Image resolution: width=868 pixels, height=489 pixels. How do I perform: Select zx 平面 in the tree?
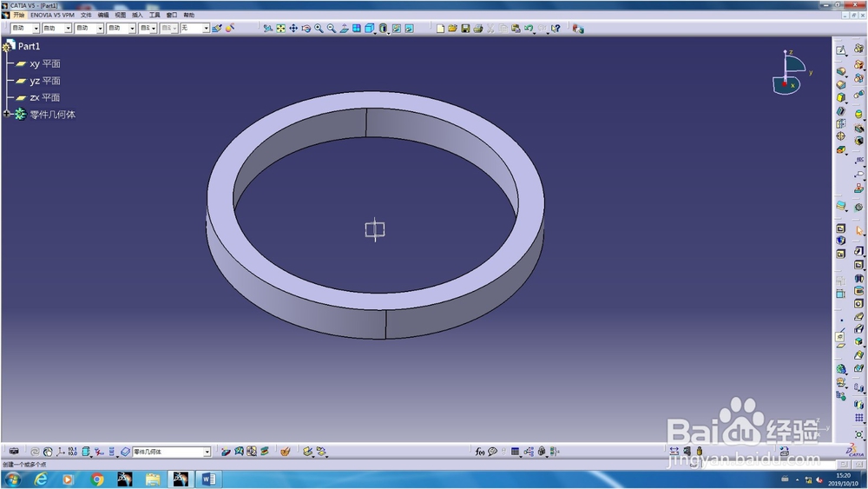(x=45, y=97)
